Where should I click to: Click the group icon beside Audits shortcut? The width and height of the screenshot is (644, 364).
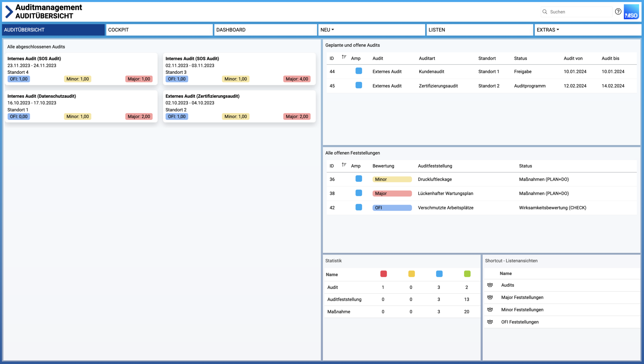(490, 285)
